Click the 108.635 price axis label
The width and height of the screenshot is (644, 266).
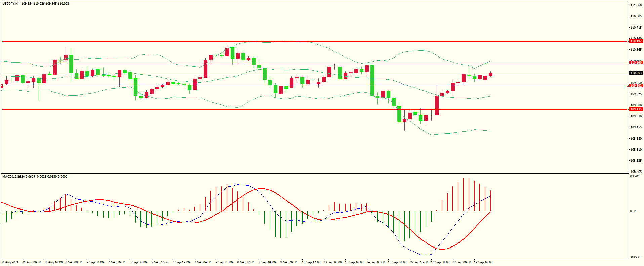point(636,161)
